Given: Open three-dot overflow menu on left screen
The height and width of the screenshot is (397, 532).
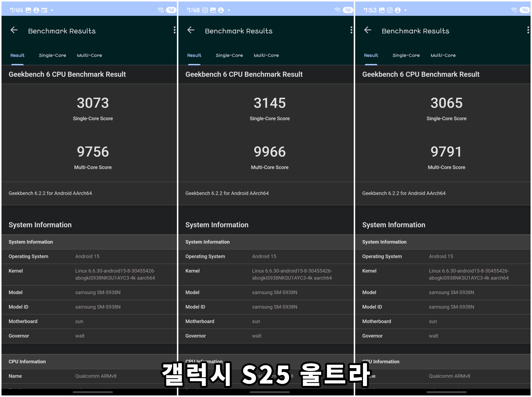Looking at the screenshot, I should (175, 30).
